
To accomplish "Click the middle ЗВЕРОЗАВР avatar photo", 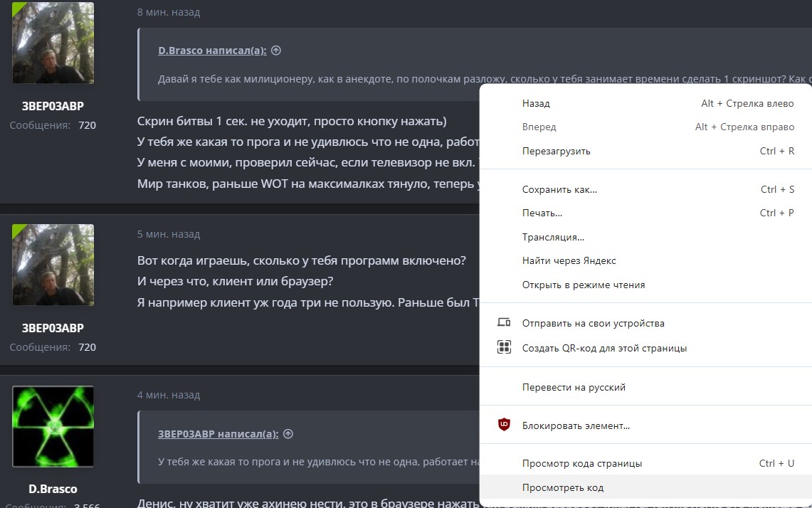I will (53, 264).
